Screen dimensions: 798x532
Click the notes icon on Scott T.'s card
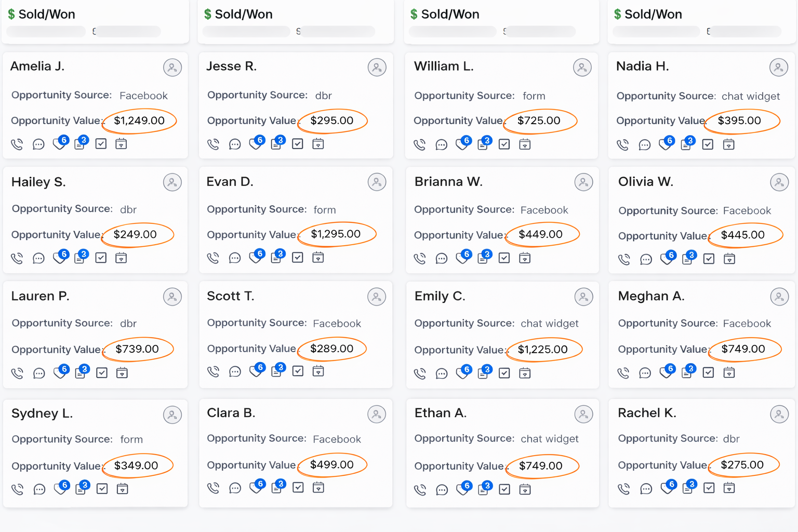pos(277,371)
